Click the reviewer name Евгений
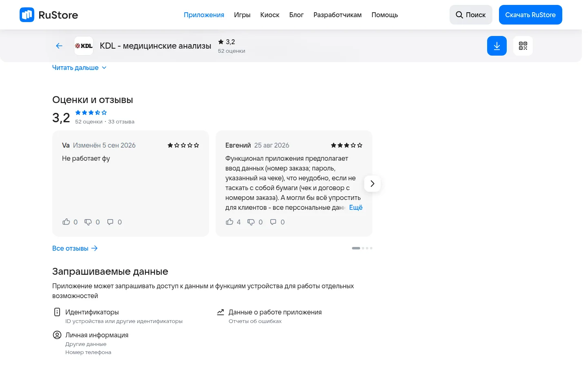This screenshot has height=368, width=588. tap(238, 145)
